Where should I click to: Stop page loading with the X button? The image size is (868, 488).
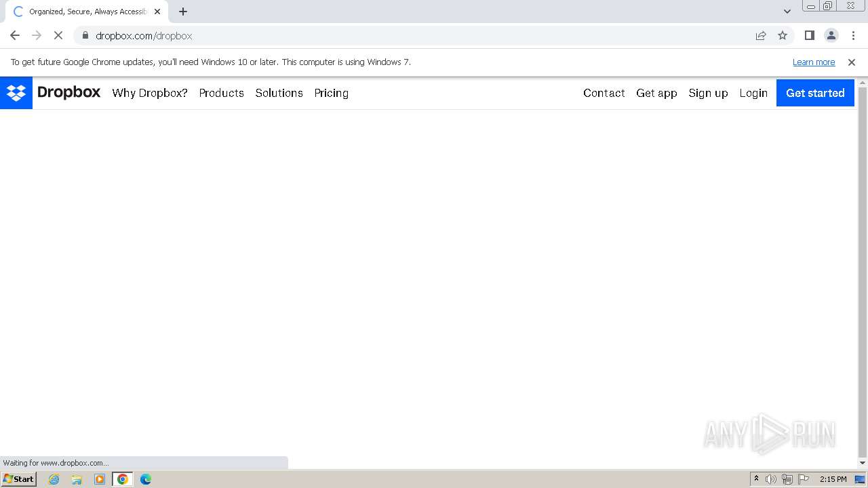click(58, 35)
